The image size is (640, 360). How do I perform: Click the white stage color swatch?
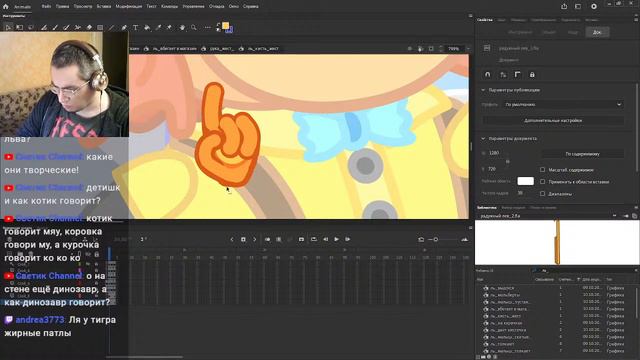coord(525,181)
